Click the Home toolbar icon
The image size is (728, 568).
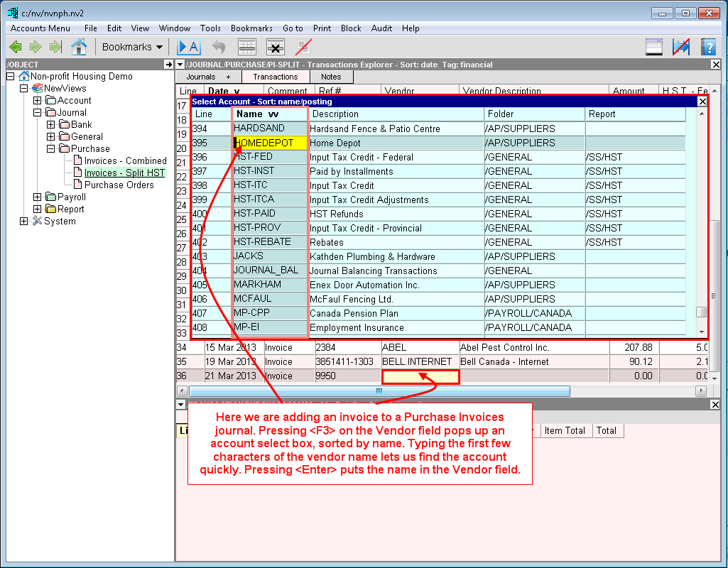(x=79, y=47)
